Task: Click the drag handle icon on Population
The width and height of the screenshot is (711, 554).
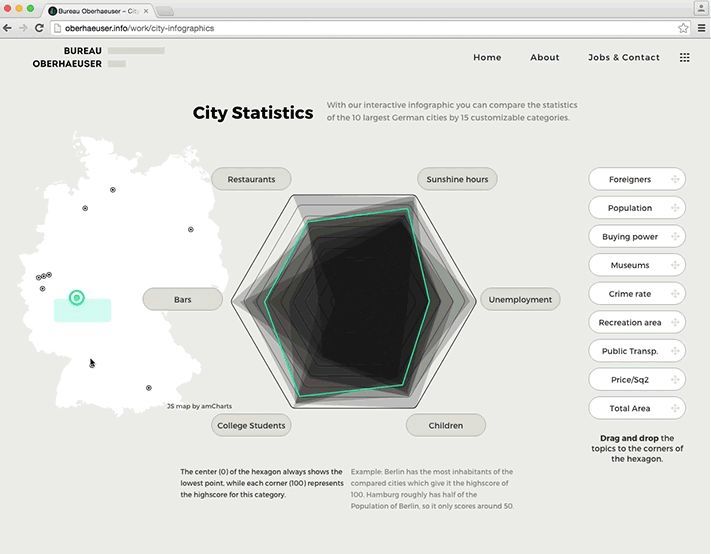Action: point(675,208)
